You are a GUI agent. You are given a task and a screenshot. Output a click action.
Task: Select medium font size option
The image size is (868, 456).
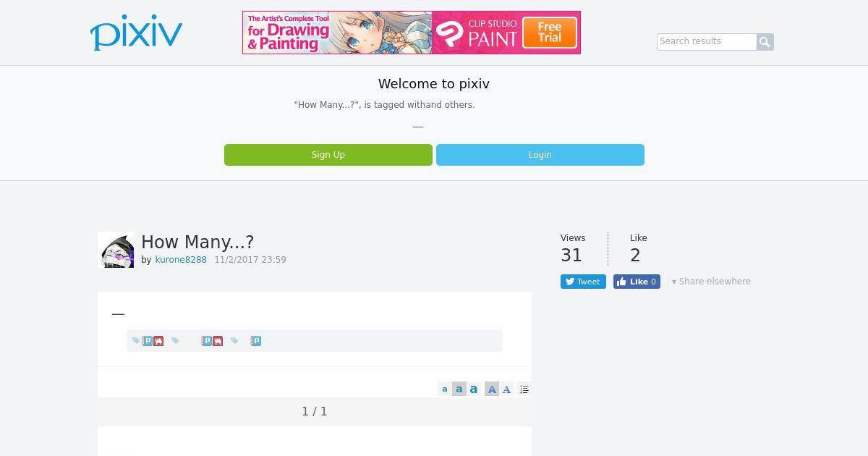pyautogui.click(x=459, y=389)
